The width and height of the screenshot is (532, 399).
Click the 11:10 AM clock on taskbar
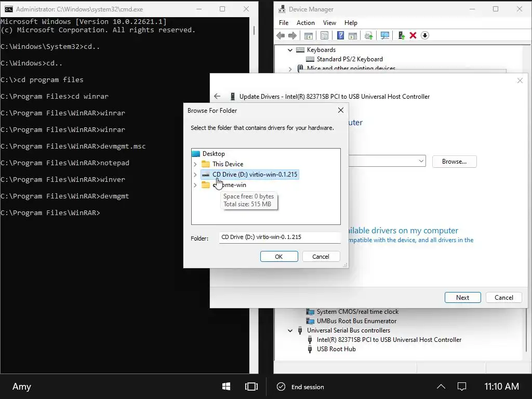(x=501, y=387)
